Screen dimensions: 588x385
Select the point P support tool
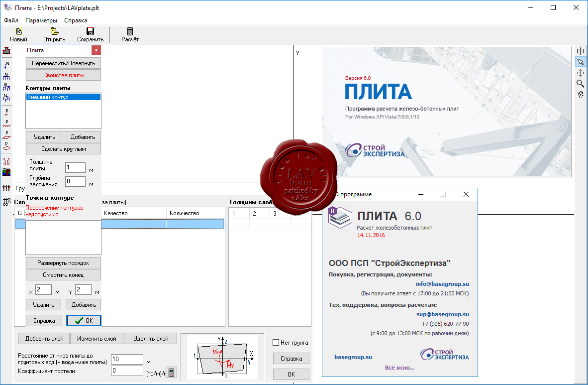click(6, 113)
